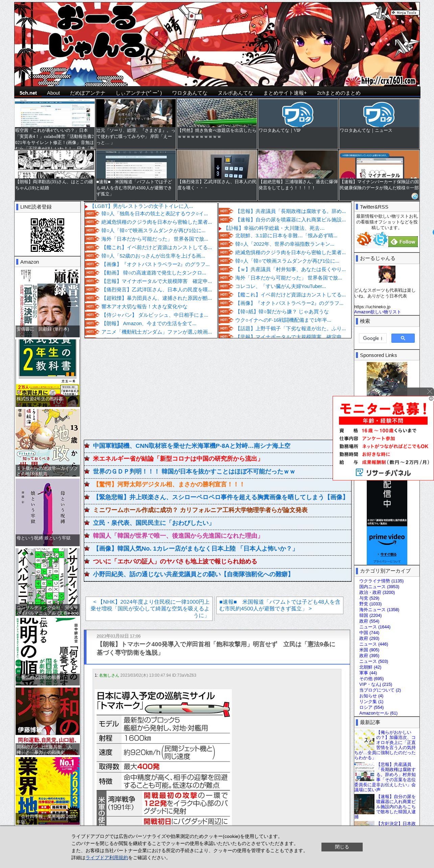
Task: Open 両津勘吉(35)さん thumbnail article
Action: coord(54,175)
